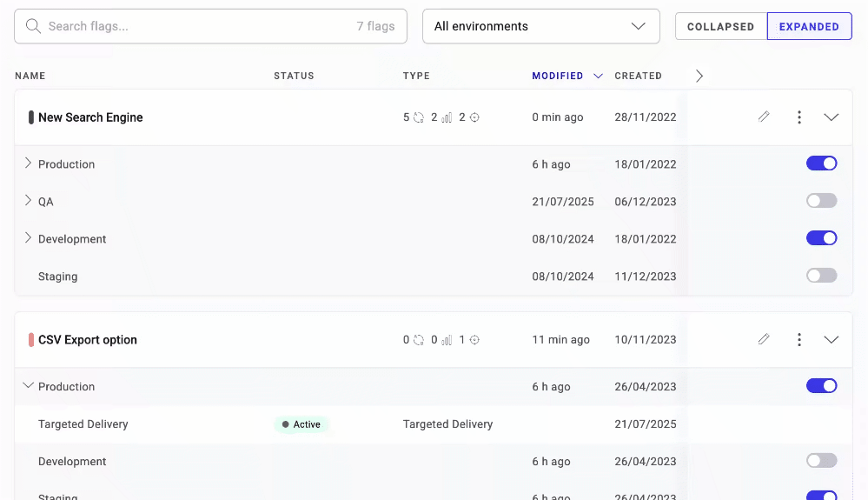Image resolution: width=868 pixels, height=500 pixels.
Task: Collapse the CSV Export option flag
Action: point(831,340)
